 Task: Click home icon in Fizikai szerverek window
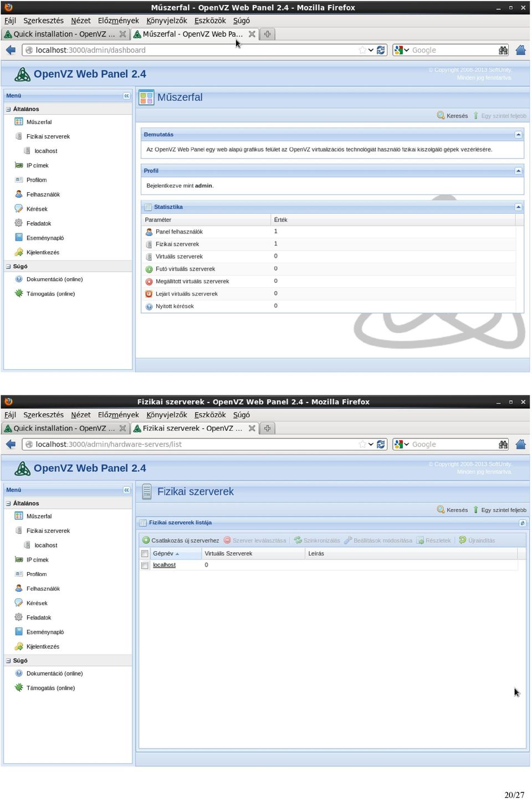[520, 444]
